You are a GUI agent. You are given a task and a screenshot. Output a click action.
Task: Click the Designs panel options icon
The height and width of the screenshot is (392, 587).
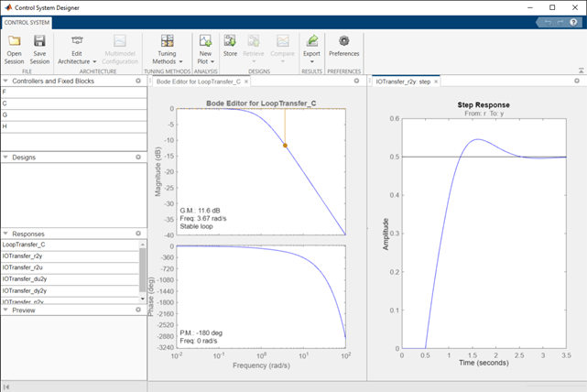click(x=139, y=157)
